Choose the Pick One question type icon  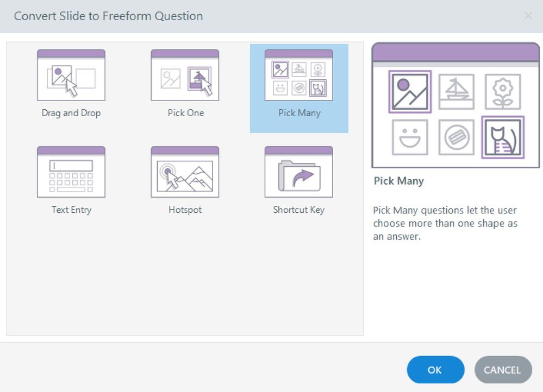[185, 75]
